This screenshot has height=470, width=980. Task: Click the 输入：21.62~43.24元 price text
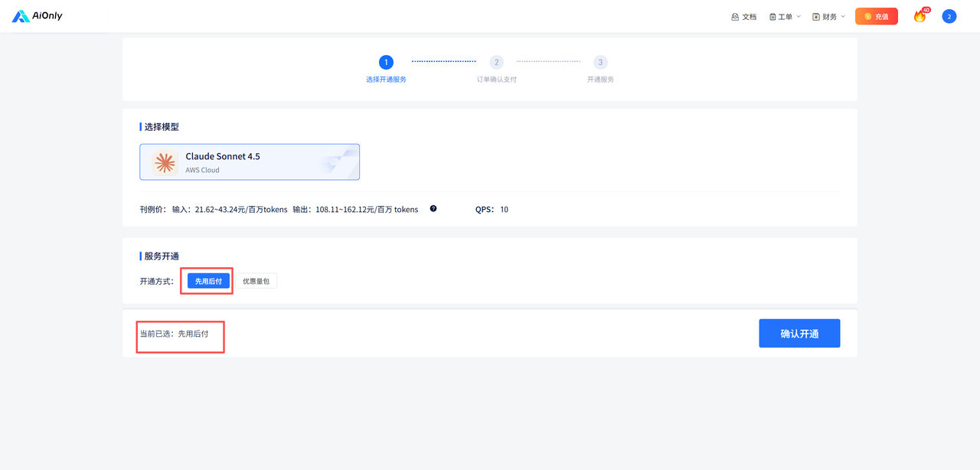[230, 209]
